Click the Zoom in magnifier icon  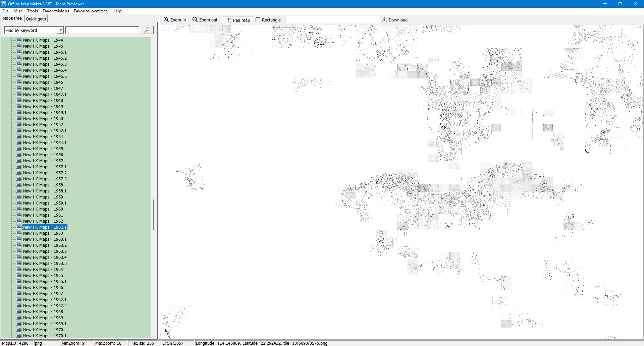click(x=166, y=20)
